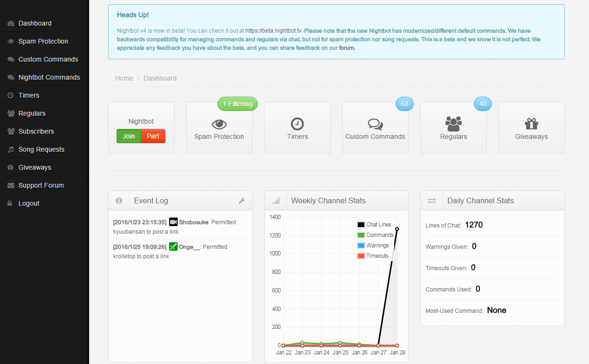Click the chat icon beside Nightbot Commands in sidebar
589x364 pixels.
[x=11, y=77]
